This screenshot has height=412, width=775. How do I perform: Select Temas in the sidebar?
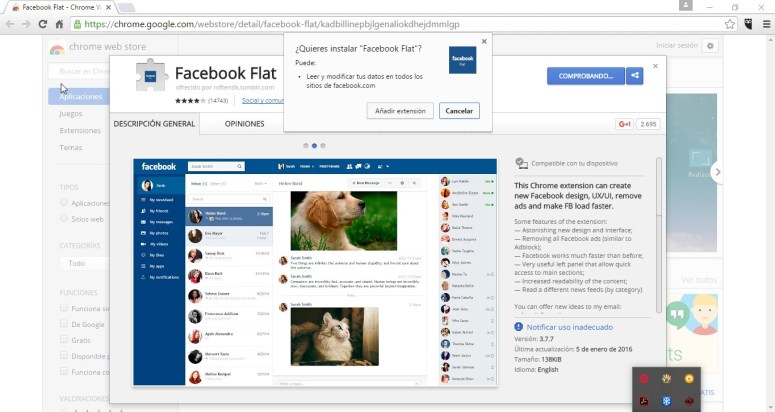point(71,147)
